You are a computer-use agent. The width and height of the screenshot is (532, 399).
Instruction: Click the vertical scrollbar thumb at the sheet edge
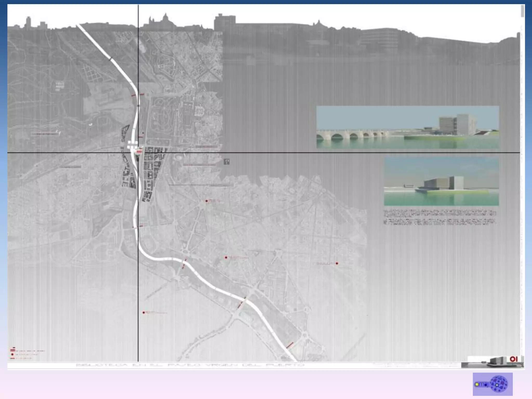point(522,11)
